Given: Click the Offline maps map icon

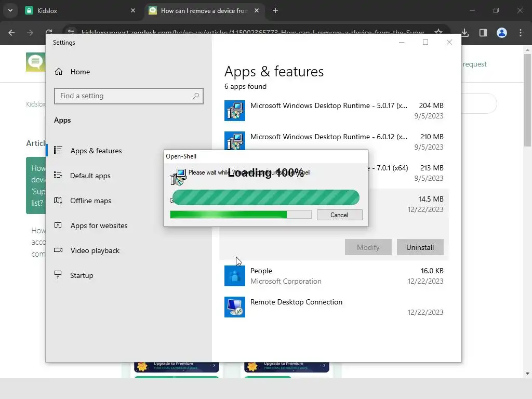Looking at the screenshot, I should tap(58, 200).
